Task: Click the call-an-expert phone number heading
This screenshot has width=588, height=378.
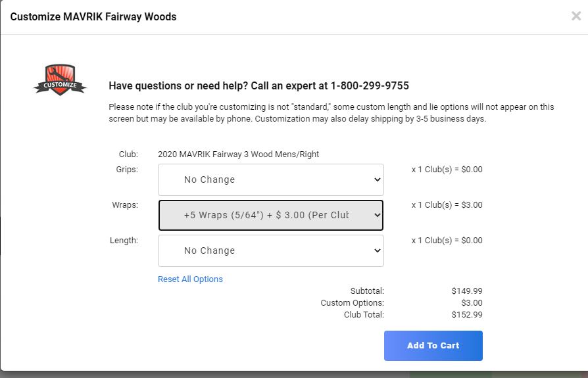Action: tap(258, 85)
